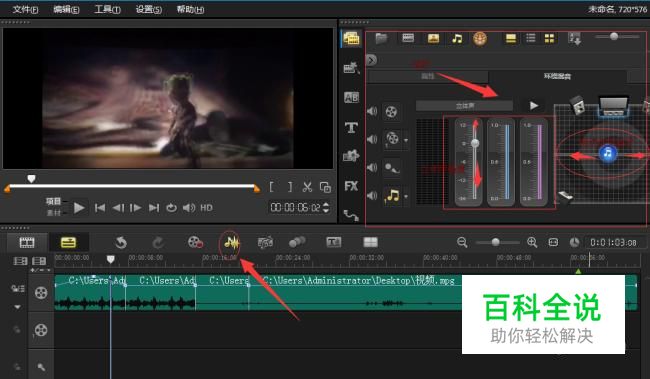Toggle video filter in library toolbar
The width and height of the screenshot is (650, 379).
click(408, 39)
